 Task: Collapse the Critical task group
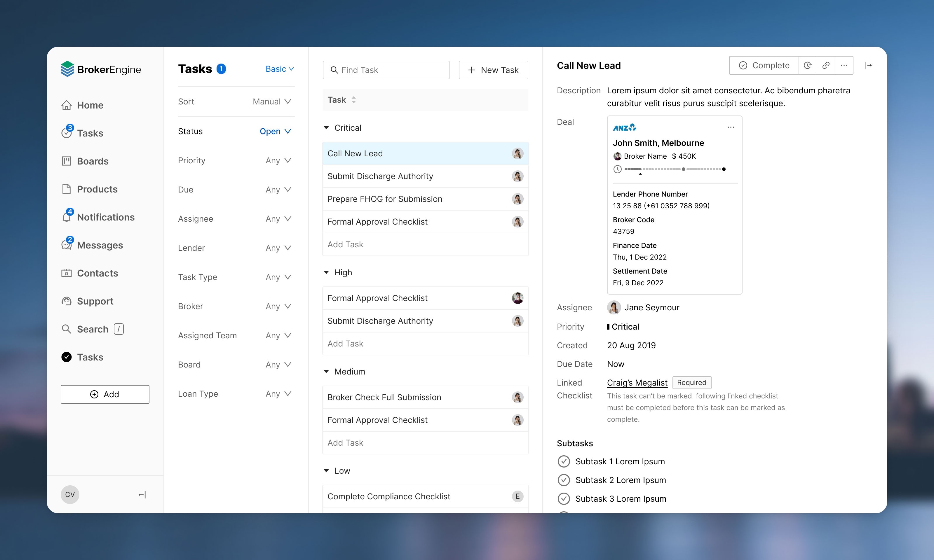pyautogui.click(x=326, y=128)
